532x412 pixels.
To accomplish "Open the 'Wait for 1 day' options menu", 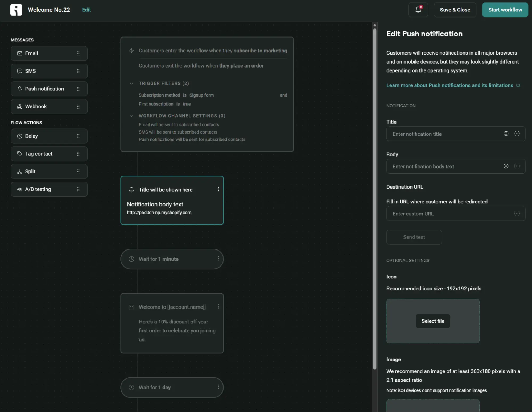I will click(218, 387).
